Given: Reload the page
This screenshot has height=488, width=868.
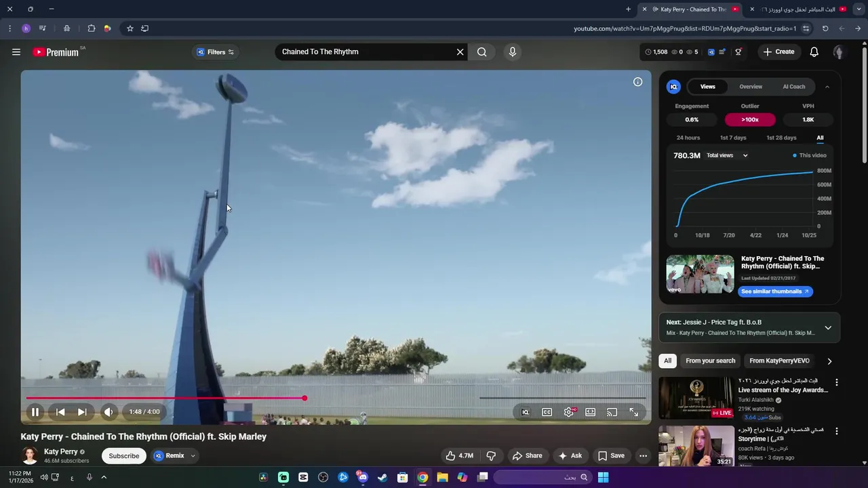Looking at the screenshot, I should pos(825,28).
